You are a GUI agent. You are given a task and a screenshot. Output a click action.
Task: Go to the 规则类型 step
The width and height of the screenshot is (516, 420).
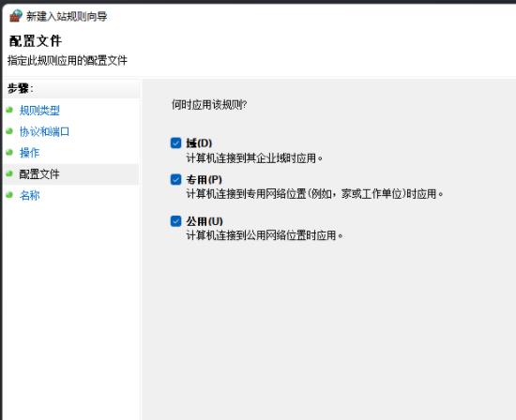click(x=39, y=111)
